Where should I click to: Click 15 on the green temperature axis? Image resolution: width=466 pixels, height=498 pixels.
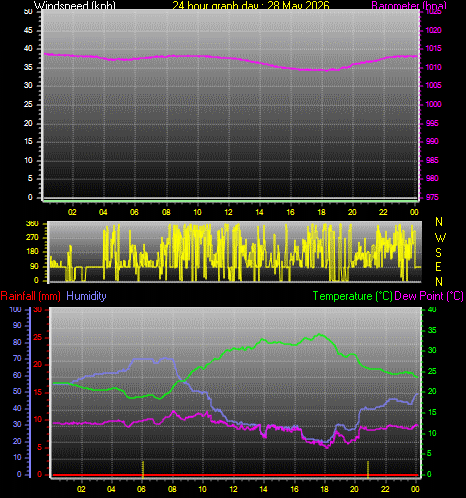click(432, 412)
